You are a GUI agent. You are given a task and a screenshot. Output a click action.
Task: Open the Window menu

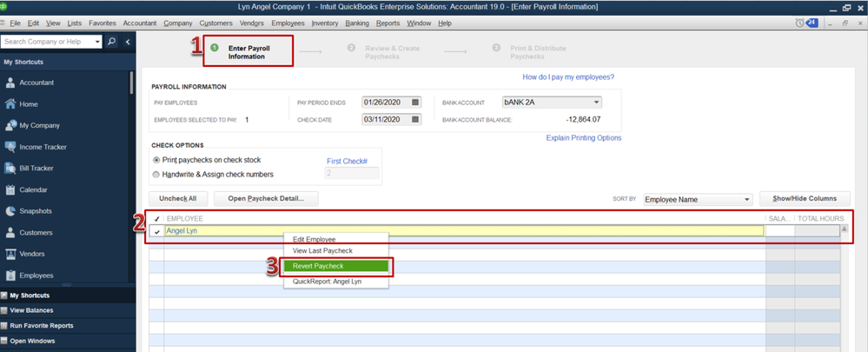pyautogui.click(x=419, y=23)
